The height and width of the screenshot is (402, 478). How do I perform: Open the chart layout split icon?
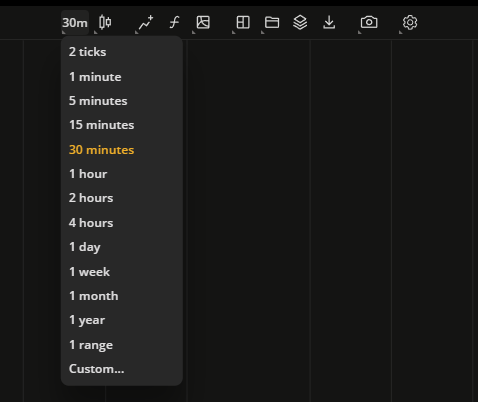(x=243, y=22)
